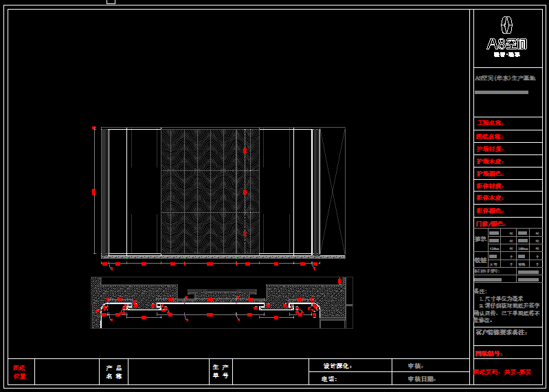Click the 产品名称 label in bottom title bar
This screenshot has height=392, width=549.
click(x=114, y=371)
